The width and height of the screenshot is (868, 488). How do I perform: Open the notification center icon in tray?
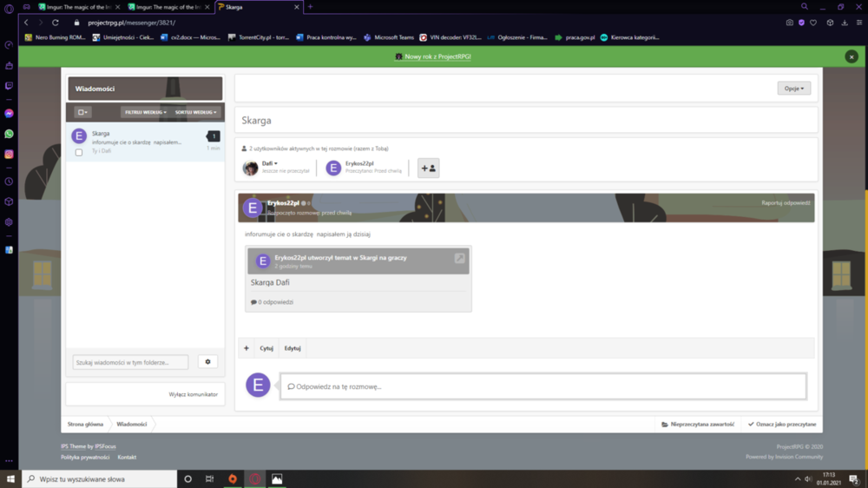pos(854,479)
